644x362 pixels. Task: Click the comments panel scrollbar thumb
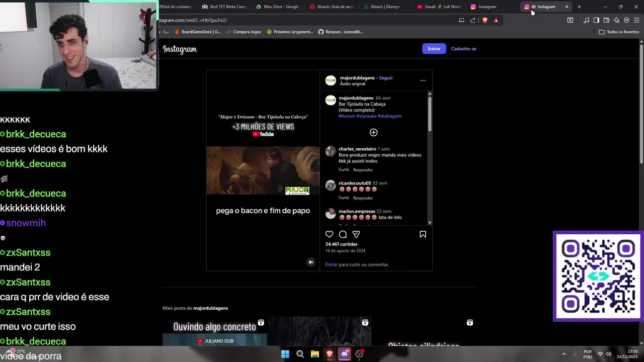(430, 114)
